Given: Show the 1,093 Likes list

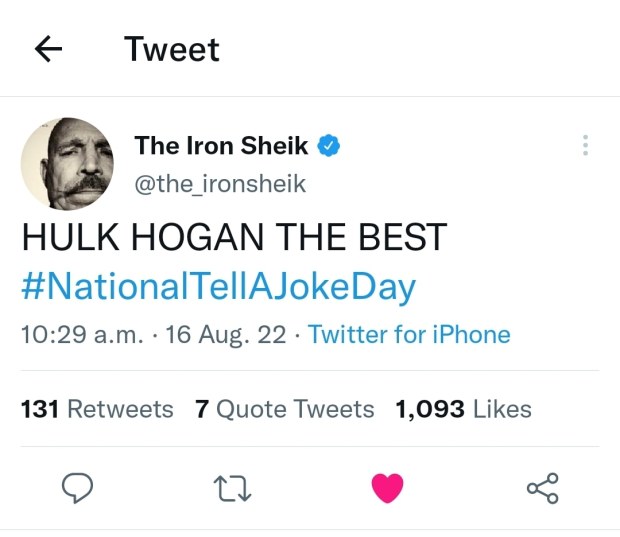Looking at the screenshot, I should (464, 409).
